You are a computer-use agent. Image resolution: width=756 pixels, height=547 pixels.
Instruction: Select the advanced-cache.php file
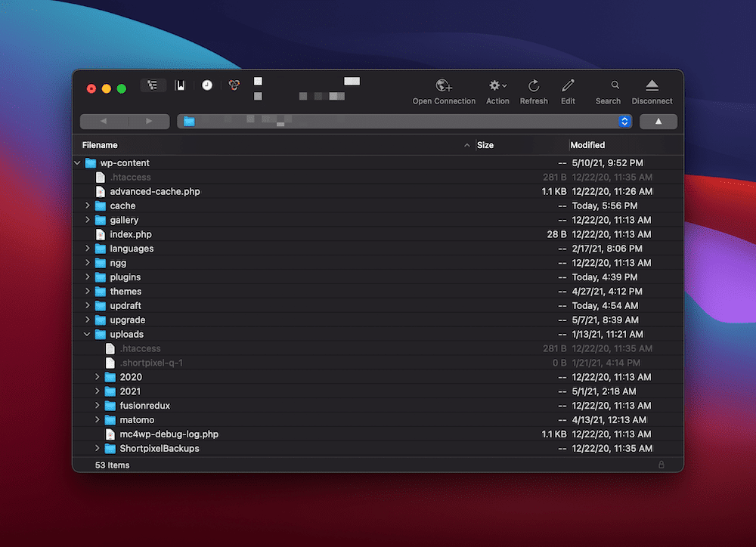(x=156, y=191)
